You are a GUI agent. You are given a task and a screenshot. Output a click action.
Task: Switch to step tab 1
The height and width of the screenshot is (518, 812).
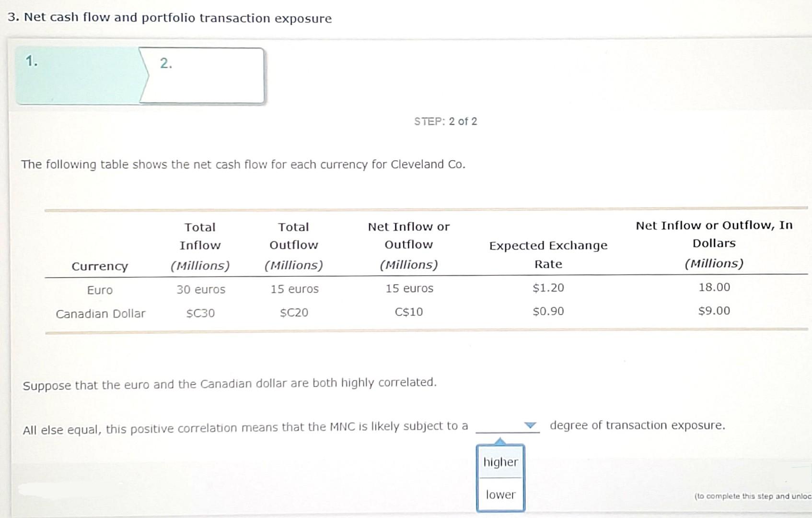point(72,74)
